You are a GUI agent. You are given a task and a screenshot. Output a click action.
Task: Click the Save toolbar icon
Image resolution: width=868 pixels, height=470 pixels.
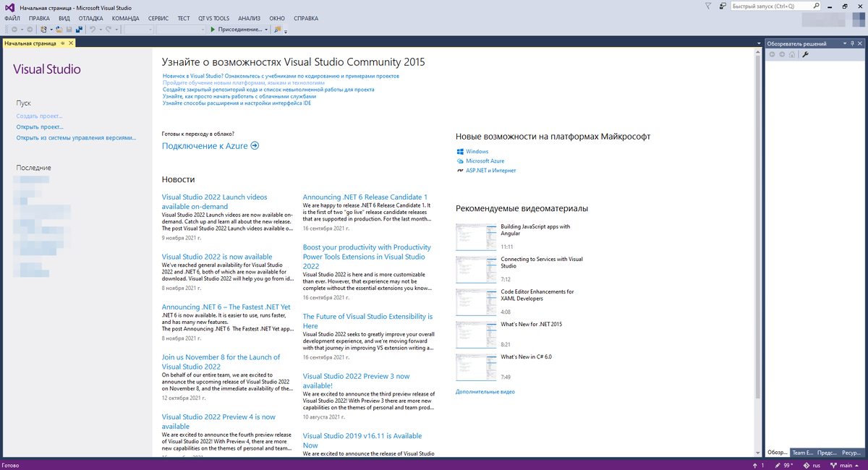(x=69, y=30)
